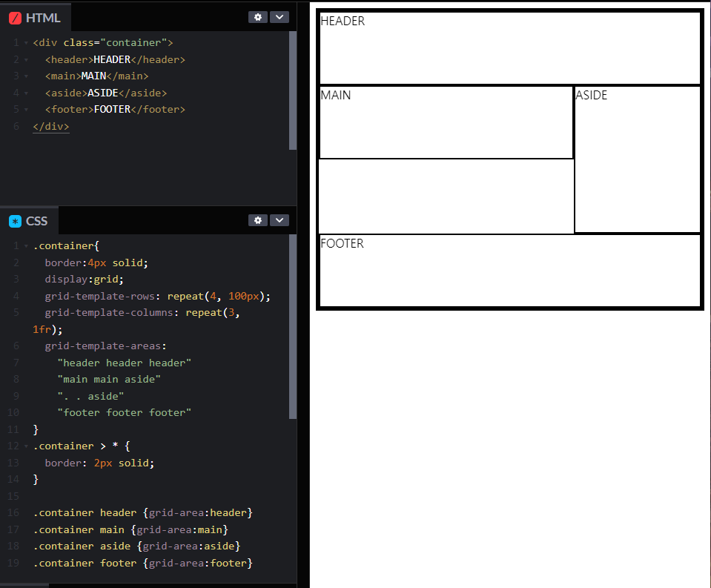Click the ASIDE box in preview

click(x=638, y=159)
